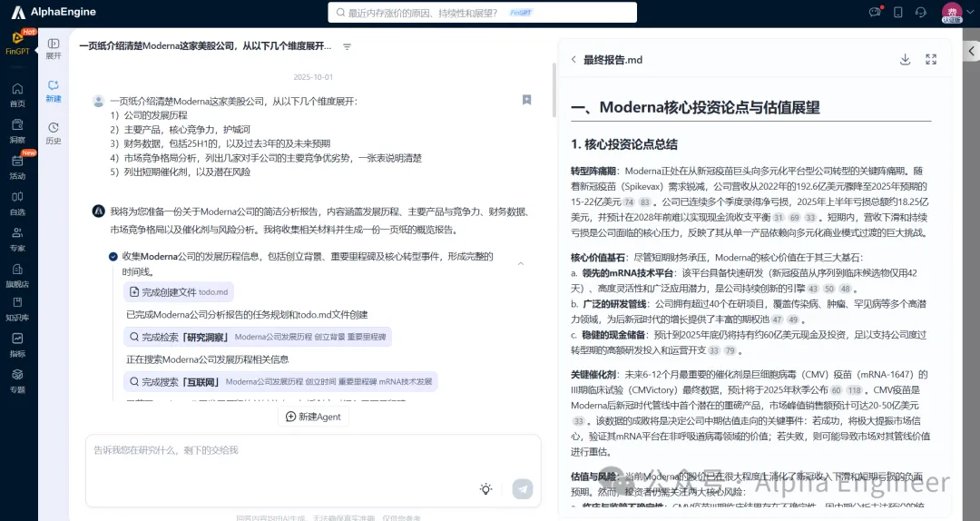Download the 最终报告.md report
Viewport: 980px width, 521px height.
[x=905, y=60]
